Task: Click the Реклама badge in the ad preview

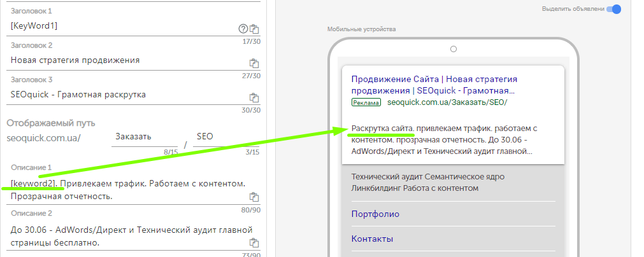Action: (366, 102)
